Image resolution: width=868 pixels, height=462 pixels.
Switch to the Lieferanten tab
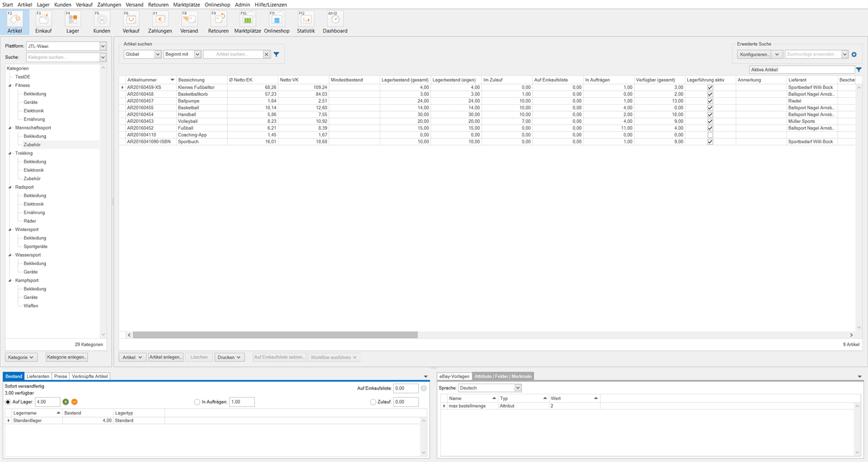coord(38,376)
